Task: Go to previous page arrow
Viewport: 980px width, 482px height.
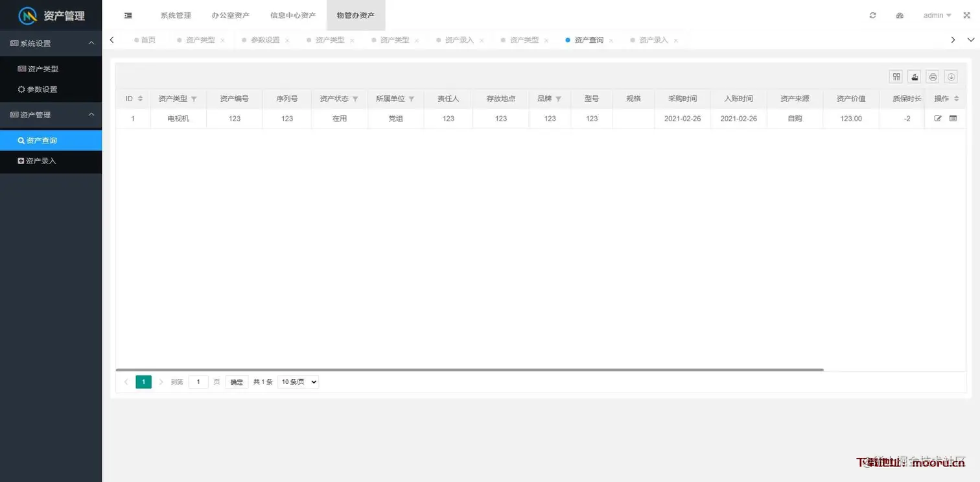Action: [x=126, y=382]
